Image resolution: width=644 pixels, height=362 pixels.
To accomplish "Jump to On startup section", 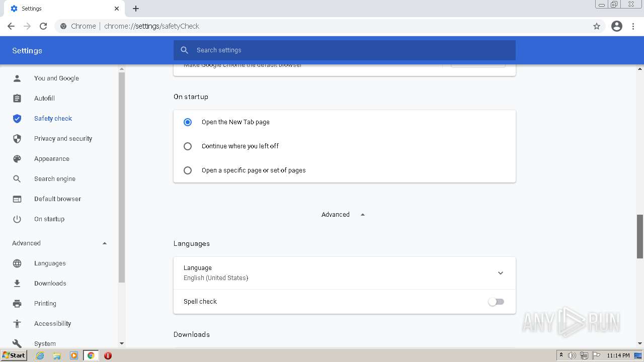I will (x=49, y=219).
